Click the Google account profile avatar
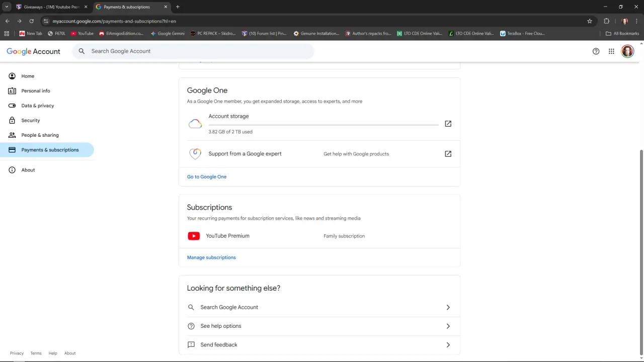Image resolution: width=644 pixels, height=362 pixels. (x=627, y=51)
